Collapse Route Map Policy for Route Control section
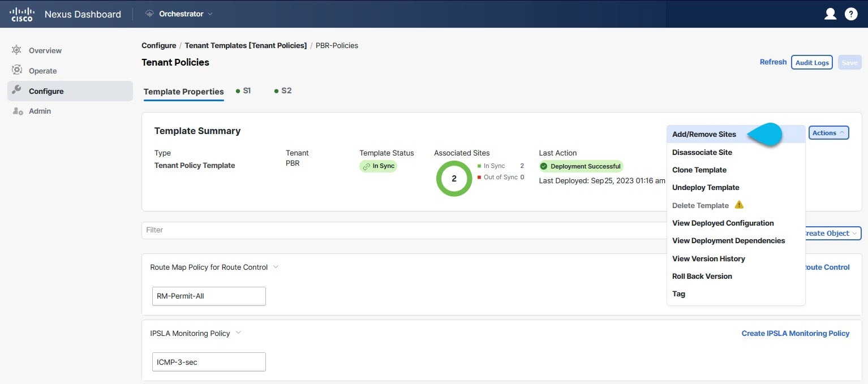 (x=276, y=267)
